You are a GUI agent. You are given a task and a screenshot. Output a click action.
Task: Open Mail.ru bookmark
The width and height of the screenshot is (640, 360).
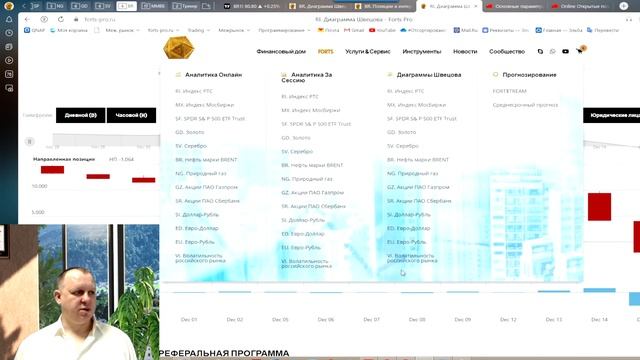click(466, 30)
